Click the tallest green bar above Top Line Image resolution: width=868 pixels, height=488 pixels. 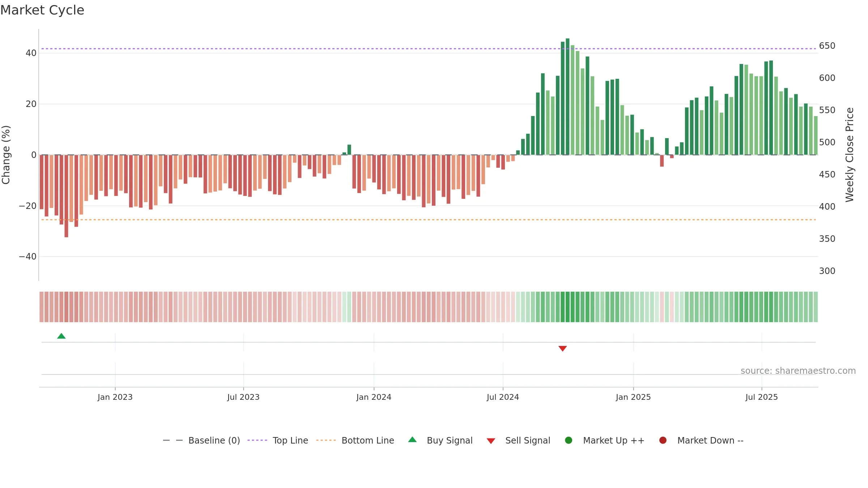[x=567, y=97]
